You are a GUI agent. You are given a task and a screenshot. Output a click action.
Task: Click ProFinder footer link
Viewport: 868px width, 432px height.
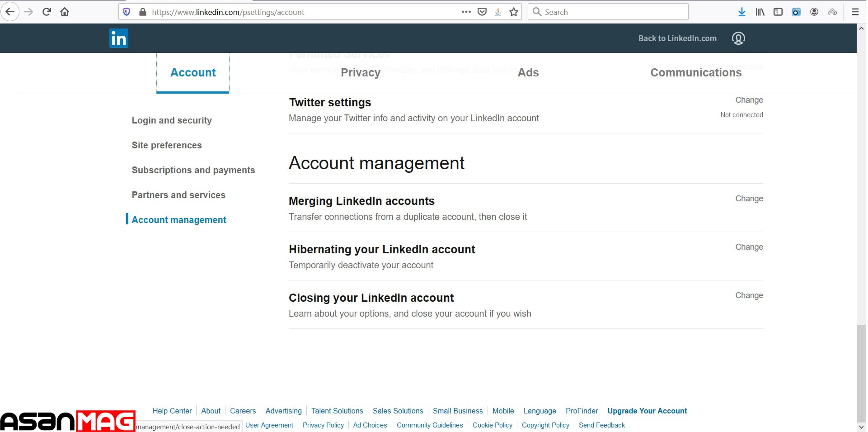pos(582,411)
